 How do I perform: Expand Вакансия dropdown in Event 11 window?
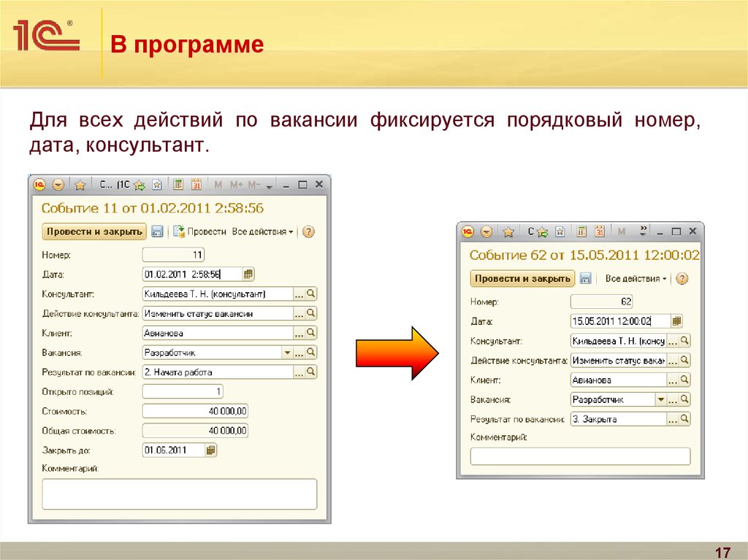pos(286,353)
